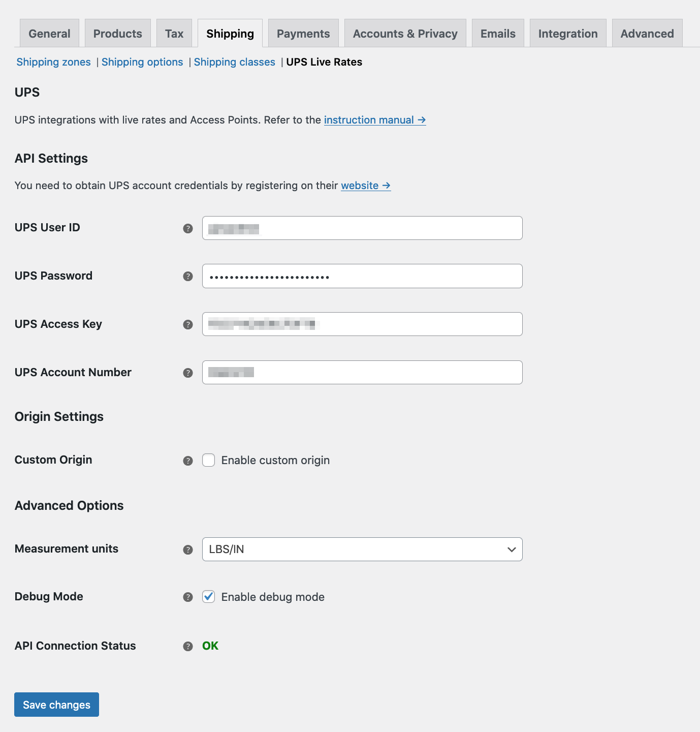
Task: Switch to the Products tab
Action: pyautogui.click(x=118, y=34)
